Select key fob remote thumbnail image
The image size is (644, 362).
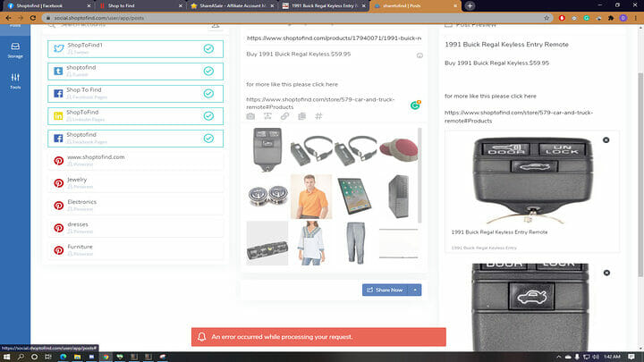267,149
